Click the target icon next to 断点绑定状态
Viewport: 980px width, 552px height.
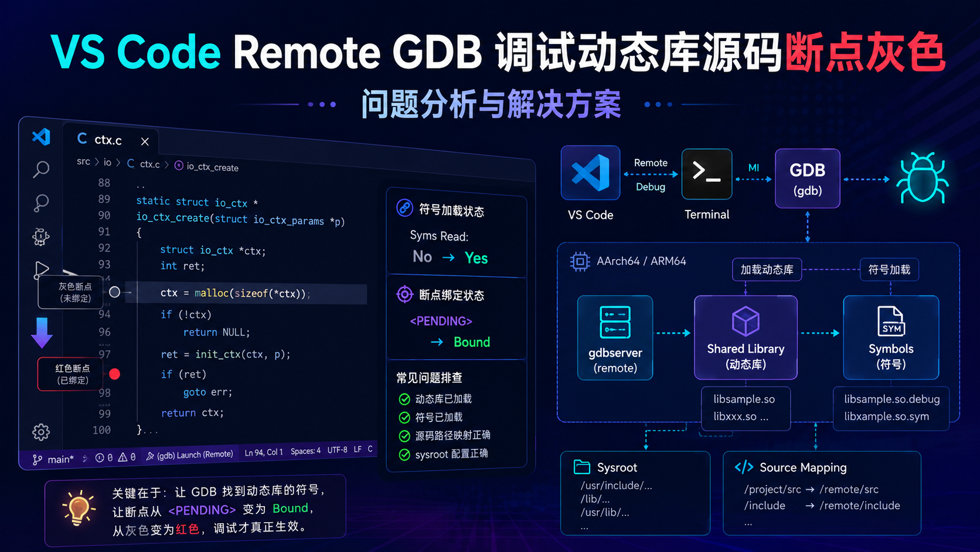[404, 294]
